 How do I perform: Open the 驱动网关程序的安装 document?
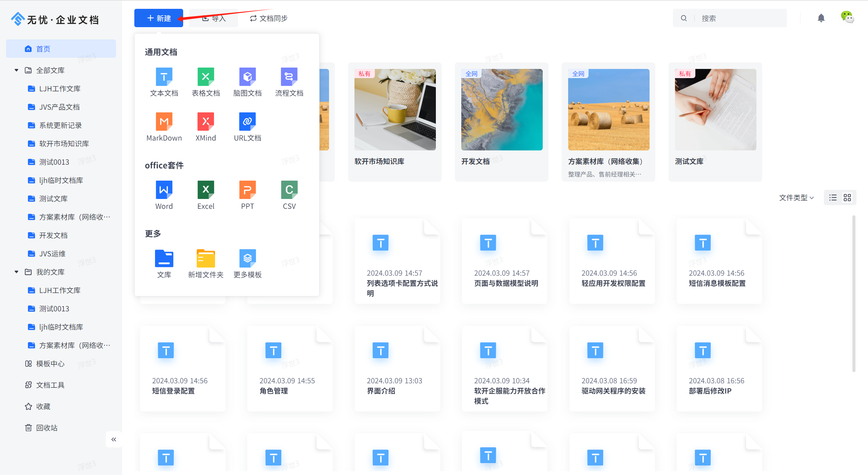612,368
